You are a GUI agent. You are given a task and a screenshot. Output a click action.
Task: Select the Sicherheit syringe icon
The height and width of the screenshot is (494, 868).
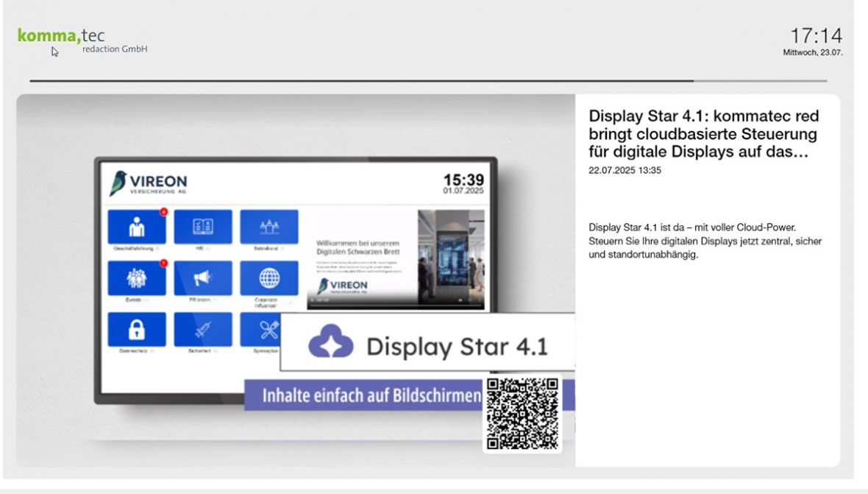point(204,328)
